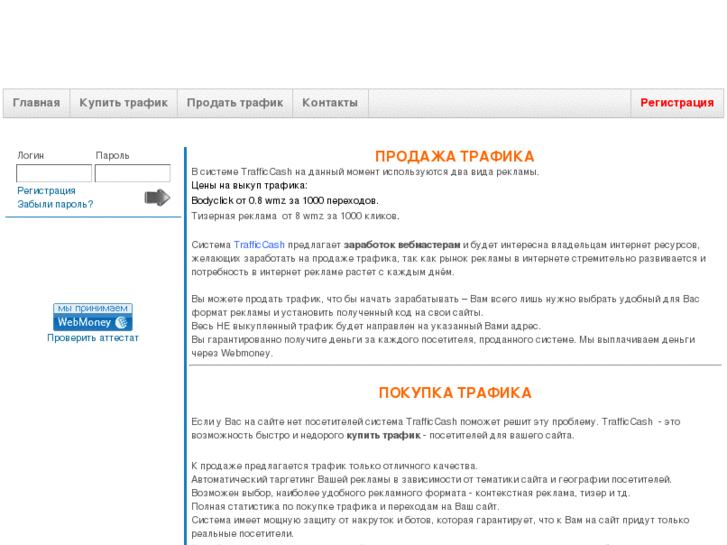The image size is (727, 545).
Task: Open the Проверить аттестат link
Action: (x=93, y=338)
